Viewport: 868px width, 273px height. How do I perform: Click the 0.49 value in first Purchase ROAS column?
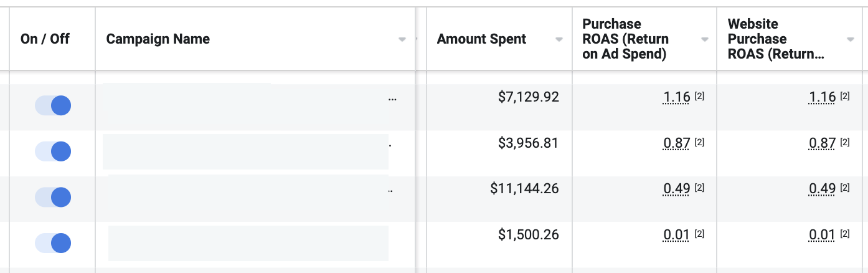(x=677, y=188)
